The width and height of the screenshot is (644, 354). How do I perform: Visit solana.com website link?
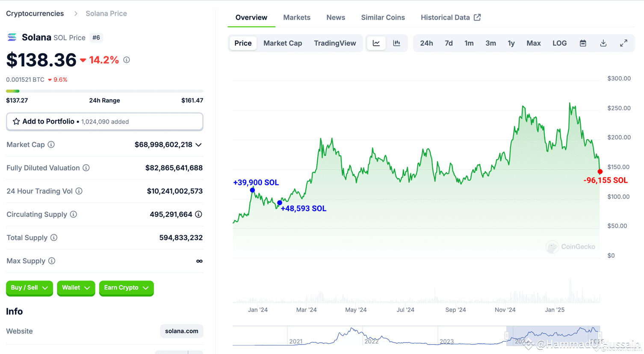(x=182, y=331)
